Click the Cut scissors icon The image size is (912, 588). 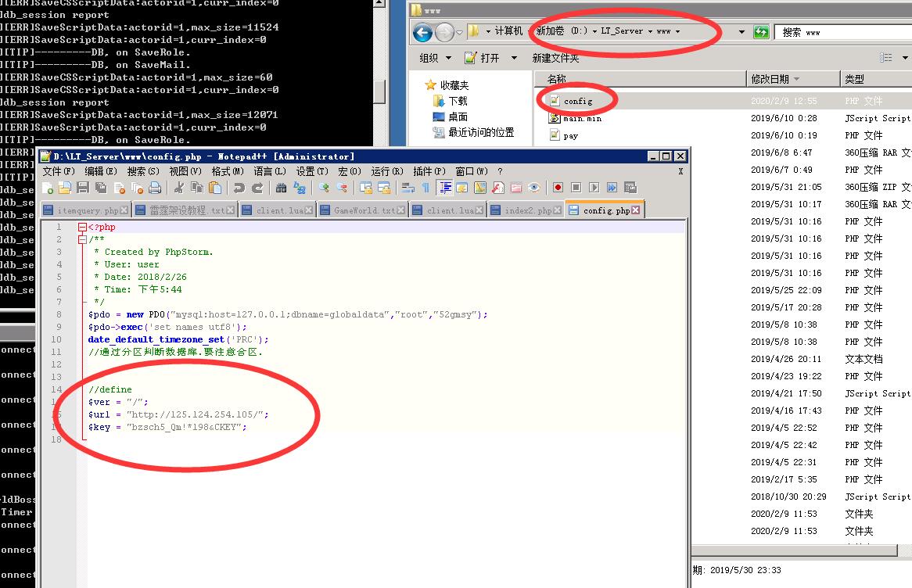[179, 188]
